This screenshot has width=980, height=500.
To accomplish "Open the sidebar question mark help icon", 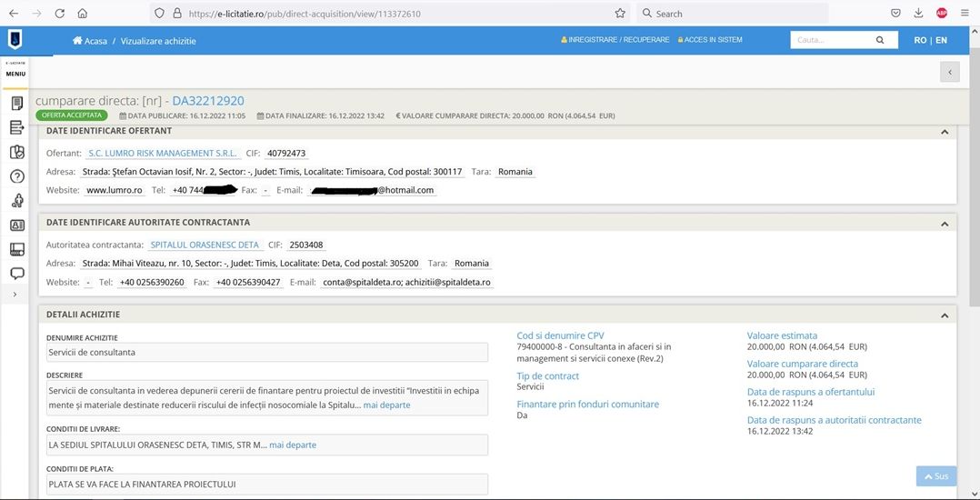I will point(17,176).
